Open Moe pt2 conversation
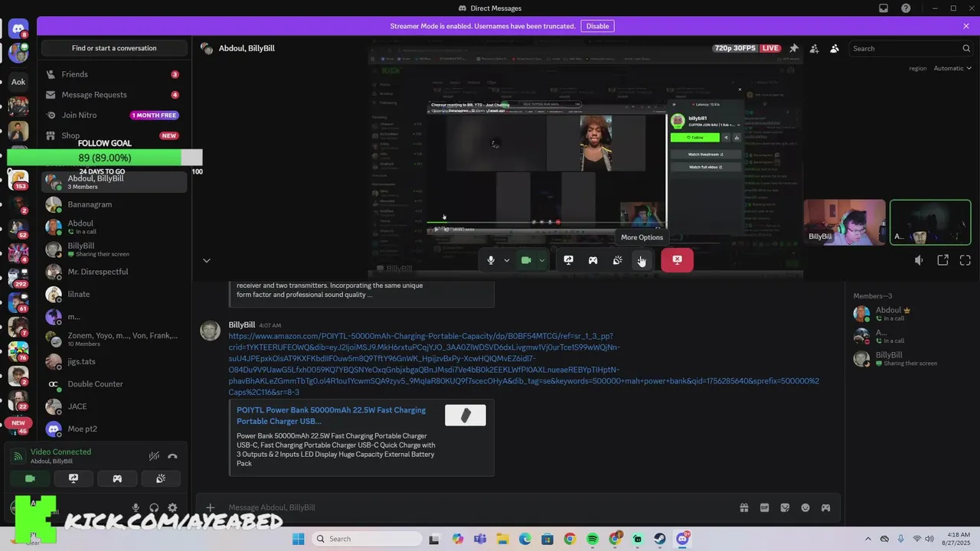Image resolution: width=980 pixels, height=551 pixels. [x=114, y=429]
